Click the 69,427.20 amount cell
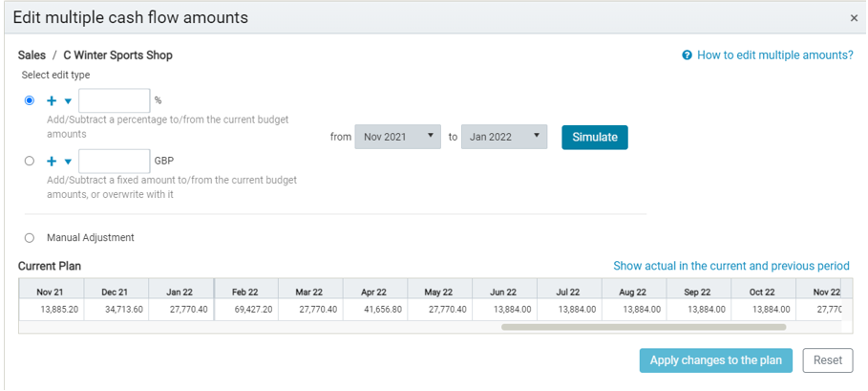Screen dimensions: 868x391 coord(245,310)
